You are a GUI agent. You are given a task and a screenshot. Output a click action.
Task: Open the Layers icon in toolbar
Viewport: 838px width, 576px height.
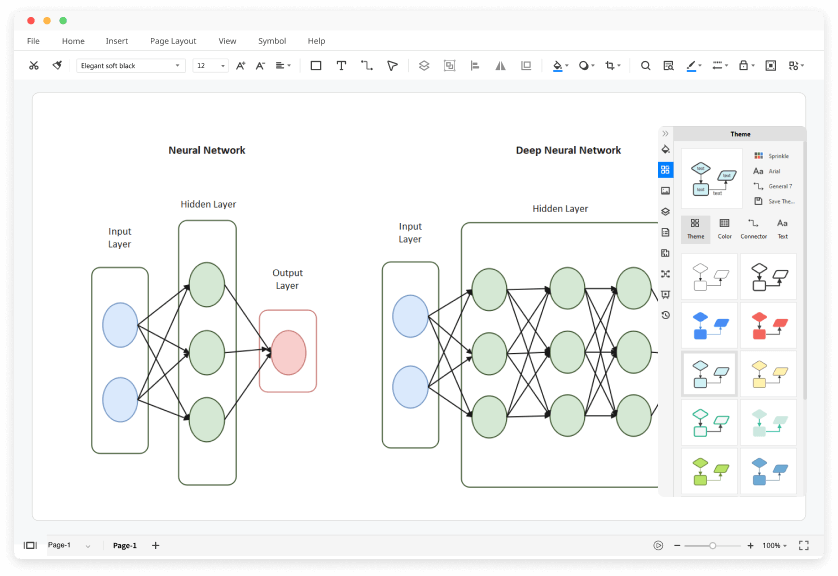[424, 65]
